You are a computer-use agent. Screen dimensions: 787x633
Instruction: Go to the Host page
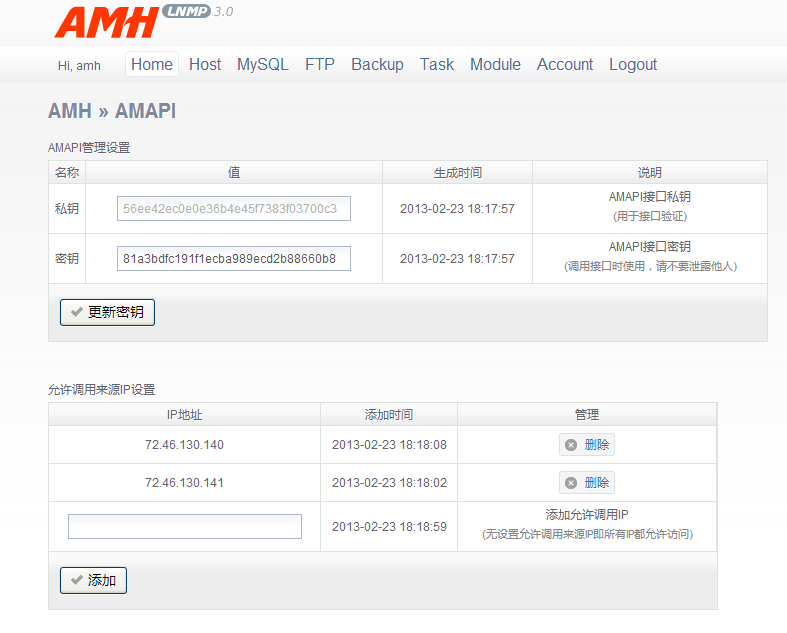(205, 64)
